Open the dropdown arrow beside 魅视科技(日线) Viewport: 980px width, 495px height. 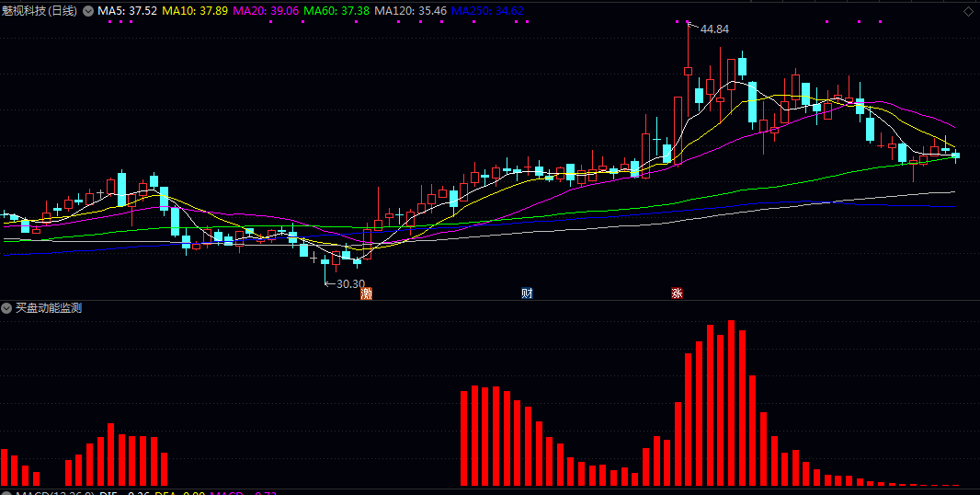point(88,11)
